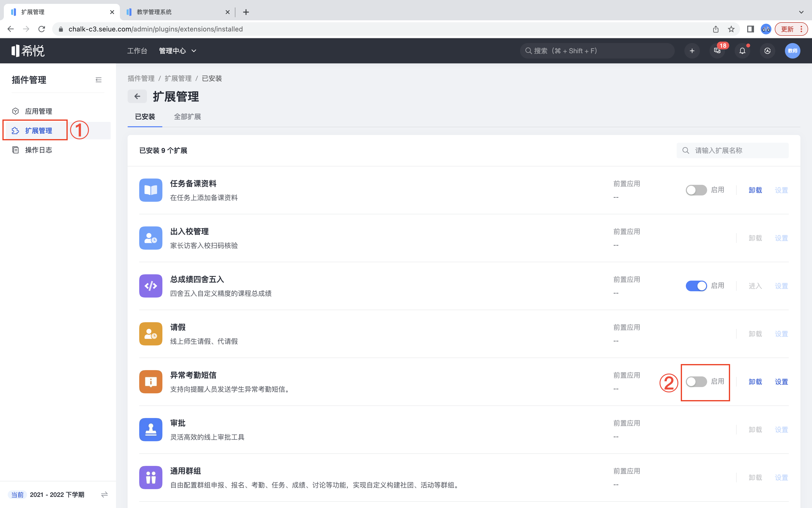Switch to the 全部扩展 tab
Viewport: 812px width, 508px height.
[x=187, y=117]
